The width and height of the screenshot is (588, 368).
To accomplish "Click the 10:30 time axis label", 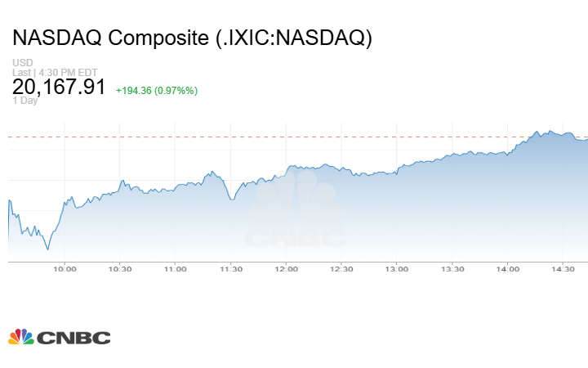I will (120, 269).
